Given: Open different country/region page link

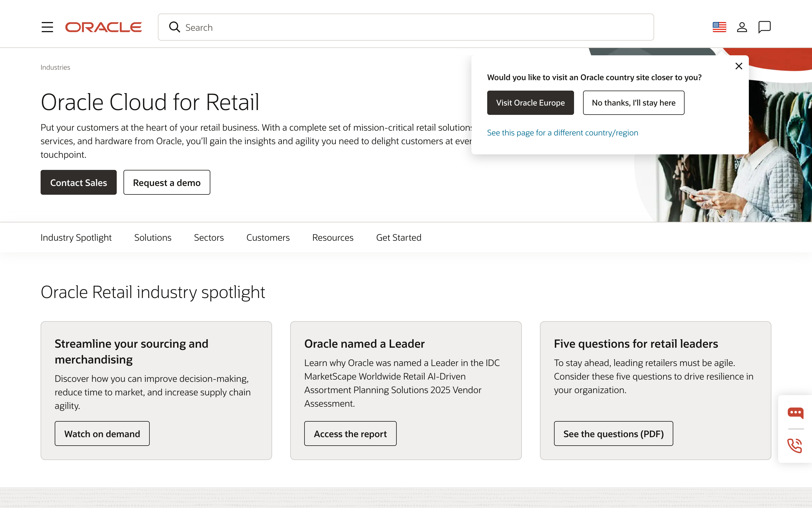Looking at the screenshot, I should (x=562, y=133).
